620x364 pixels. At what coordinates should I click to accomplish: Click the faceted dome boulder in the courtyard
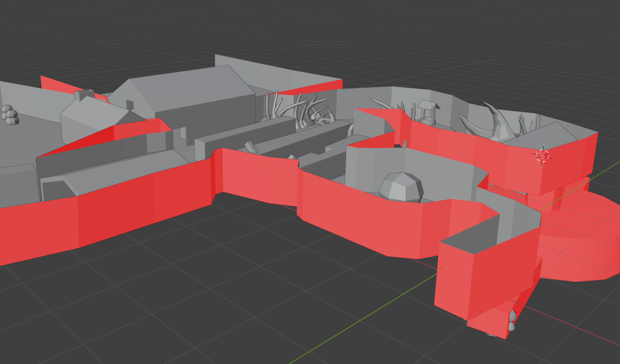click(401, 187)
